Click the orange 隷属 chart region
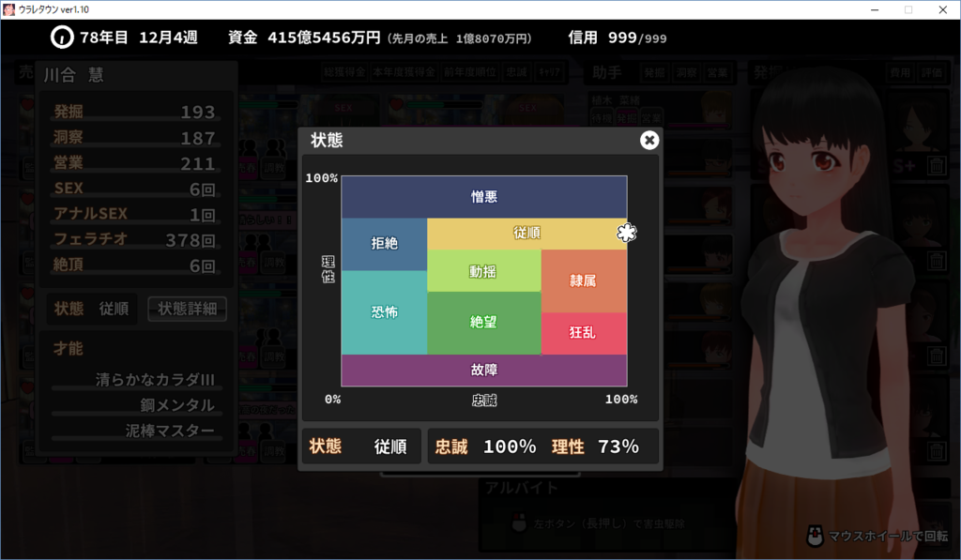Viewport: 961px width, 560px height. [584, 280]
